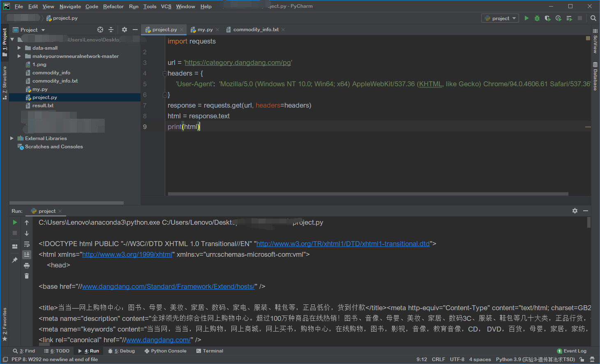Open the VCS menu
This screenshot has width=600, height=364.
pos(166,7)
